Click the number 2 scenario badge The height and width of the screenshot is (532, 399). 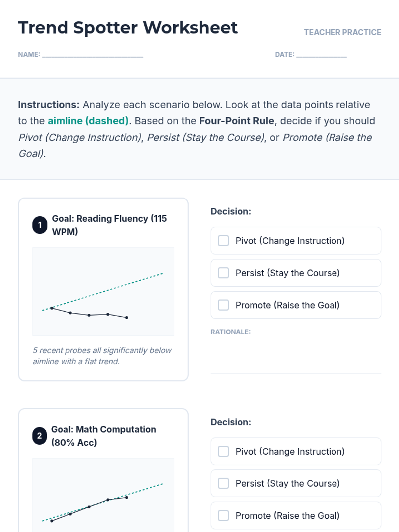40,436
